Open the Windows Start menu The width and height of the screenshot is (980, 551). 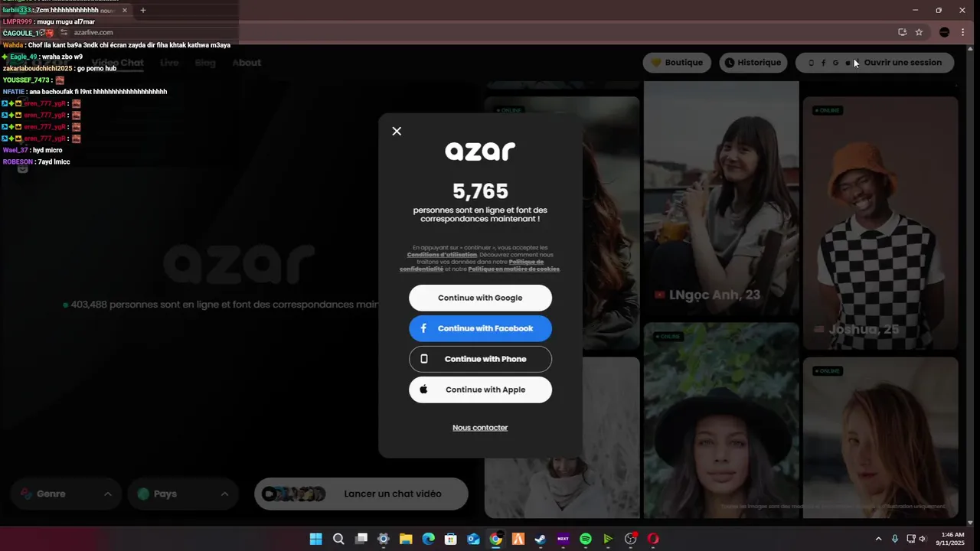315,539
